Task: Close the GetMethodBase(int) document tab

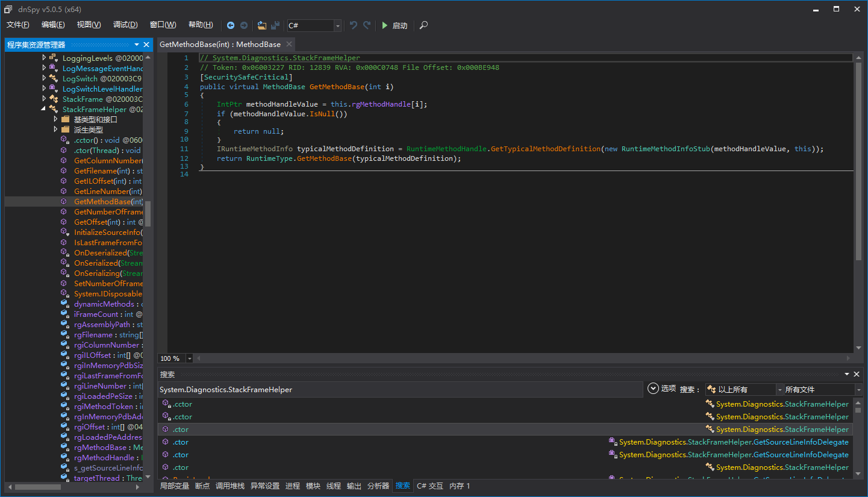Action: click(289, 44)
